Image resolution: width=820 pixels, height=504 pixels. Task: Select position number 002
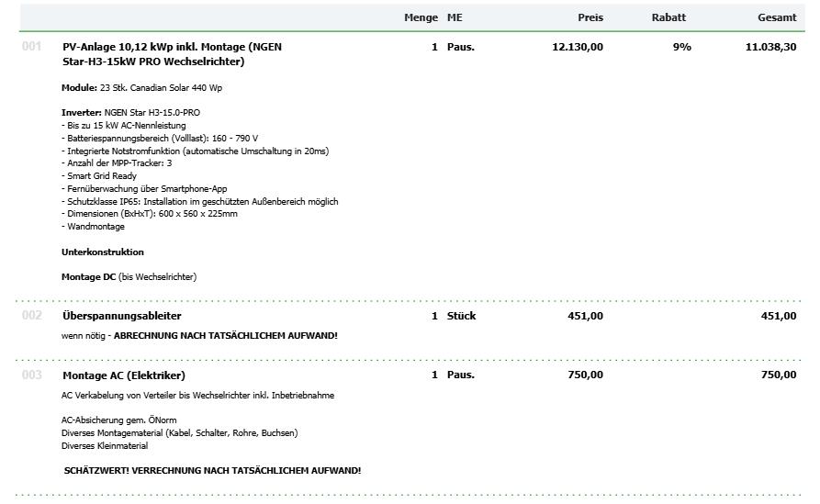coord(32,316)
